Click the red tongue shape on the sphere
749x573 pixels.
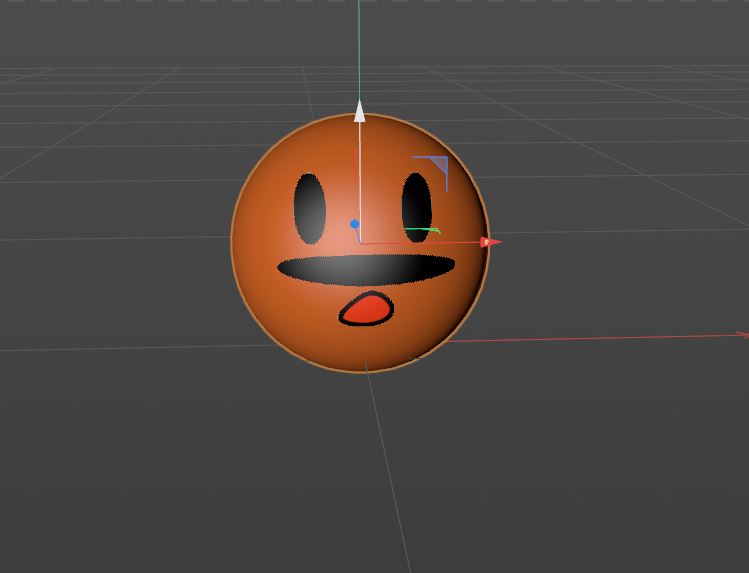click(366, 308)
